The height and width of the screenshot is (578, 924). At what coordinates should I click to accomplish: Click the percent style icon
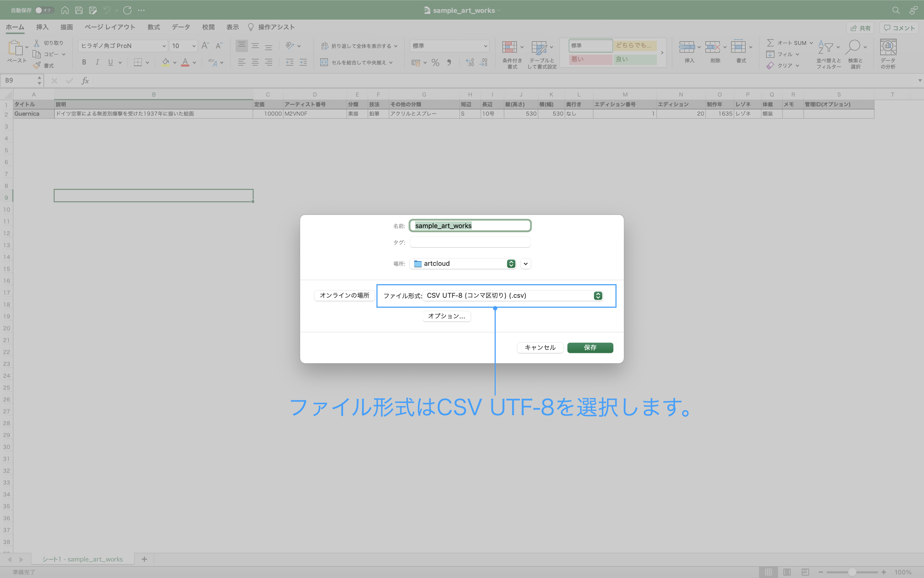click(x=435, y=62)
